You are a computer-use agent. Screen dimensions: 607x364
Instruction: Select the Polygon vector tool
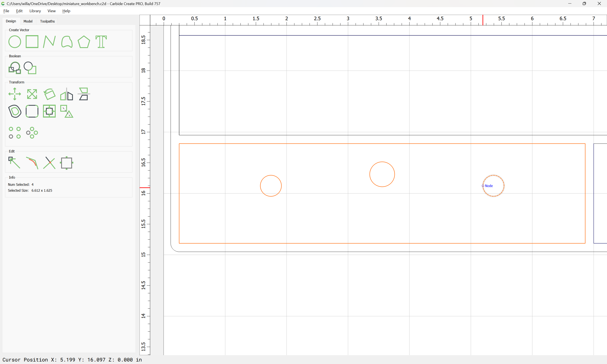[x=84, y=42]
